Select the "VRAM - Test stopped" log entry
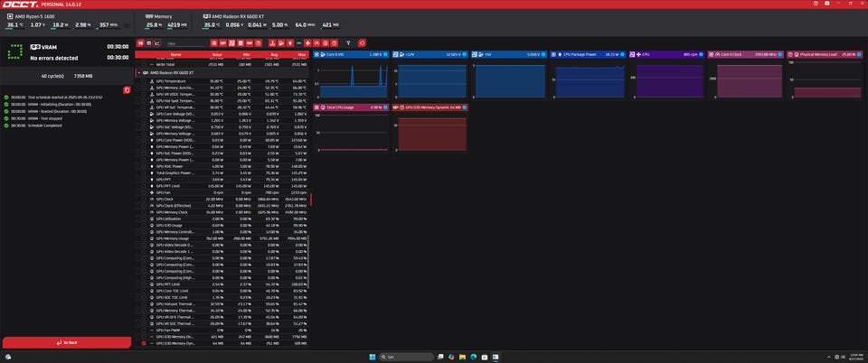Image resolution: width=868 pixels, height=363 pixels. (x=43, y=118)
